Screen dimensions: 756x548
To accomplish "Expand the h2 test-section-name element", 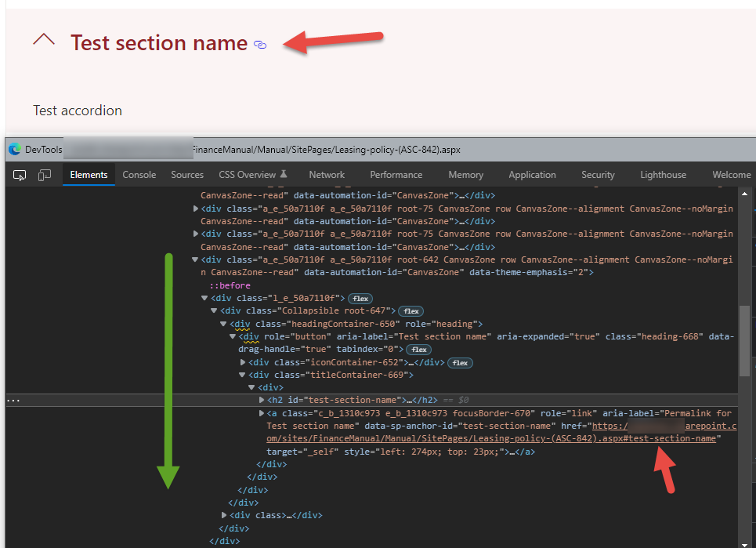I will pos(261,400).
